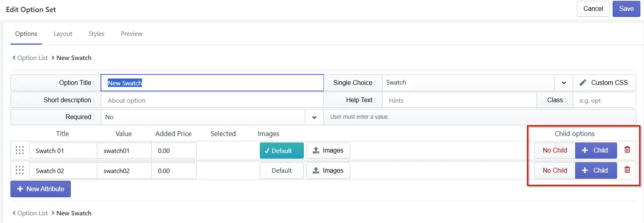The height and width of the screenshot is (223, 644).
Task: Click the Selected column header
Action: coord(223,134)
